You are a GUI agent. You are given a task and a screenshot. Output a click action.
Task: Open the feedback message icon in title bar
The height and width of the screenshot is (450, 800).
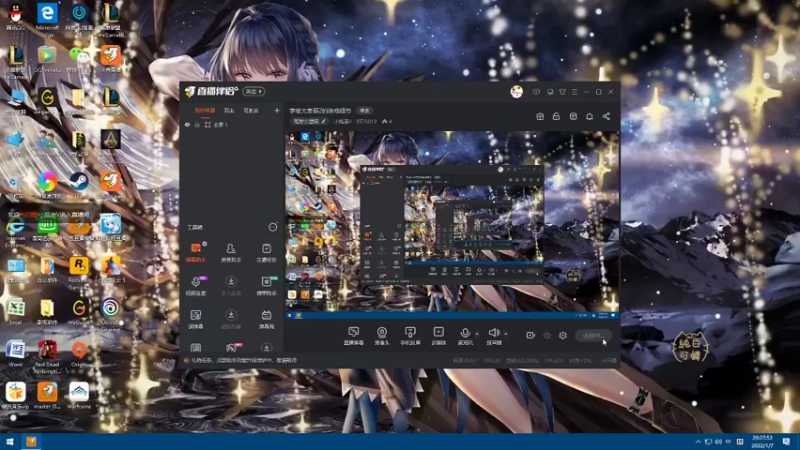[x=536, y=92]
